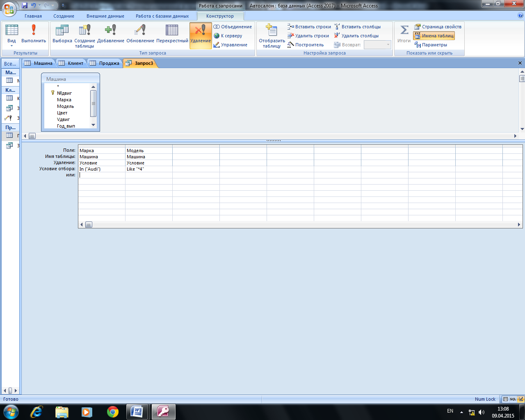Viewport: 525px width, 420px height.
Task: Toggle the Удаление delete query type
Action: coord(201,36)
